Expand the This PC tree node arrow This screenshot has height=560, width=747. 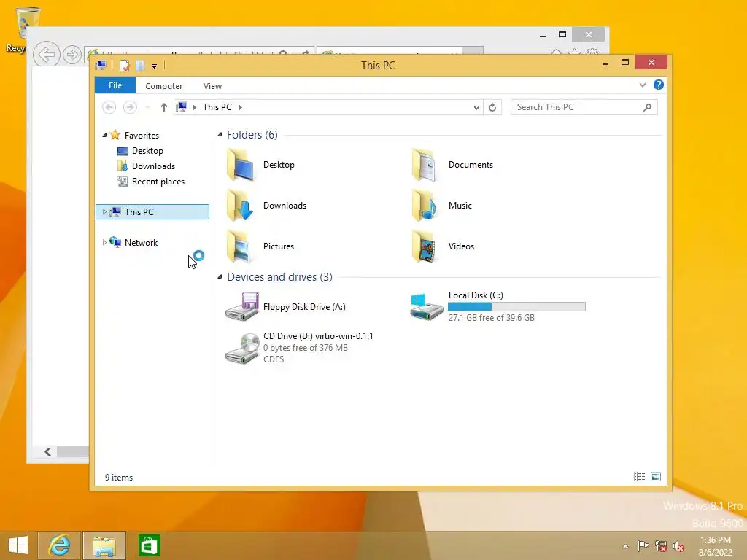[x=104, y=212]
